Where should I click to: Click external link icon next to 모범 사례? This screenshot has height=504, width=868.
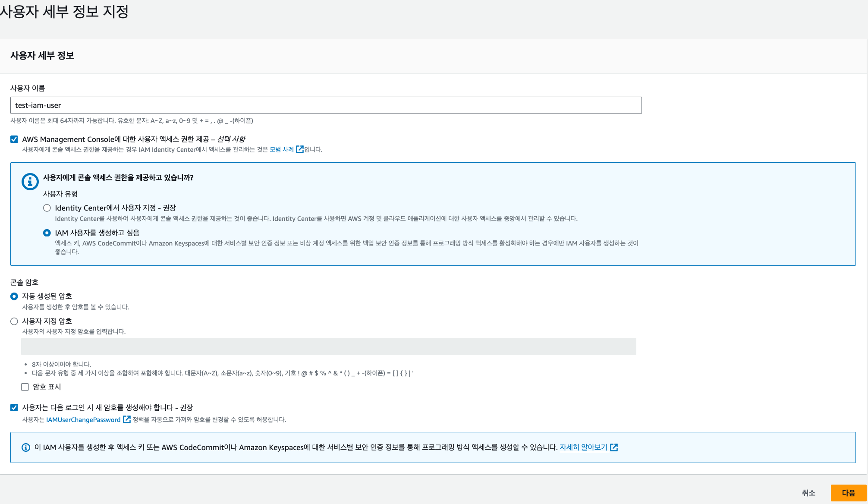click(300, 149)
